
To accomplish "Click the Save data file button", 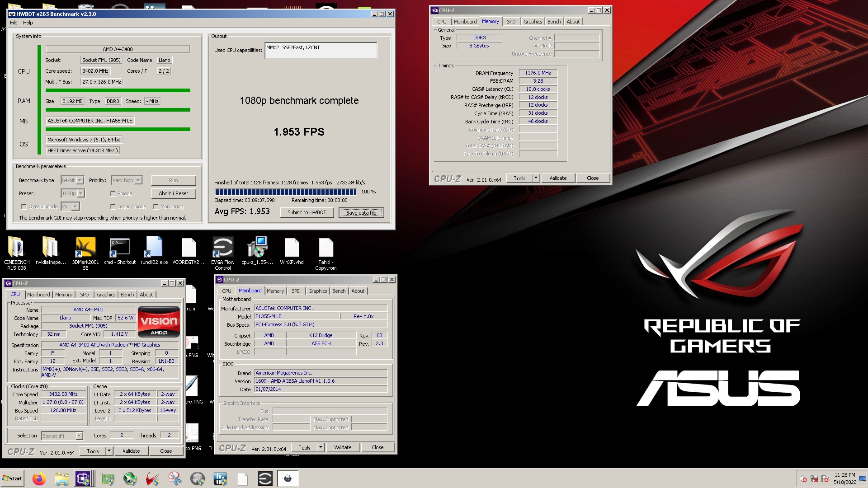I will (x=361, y=212).
